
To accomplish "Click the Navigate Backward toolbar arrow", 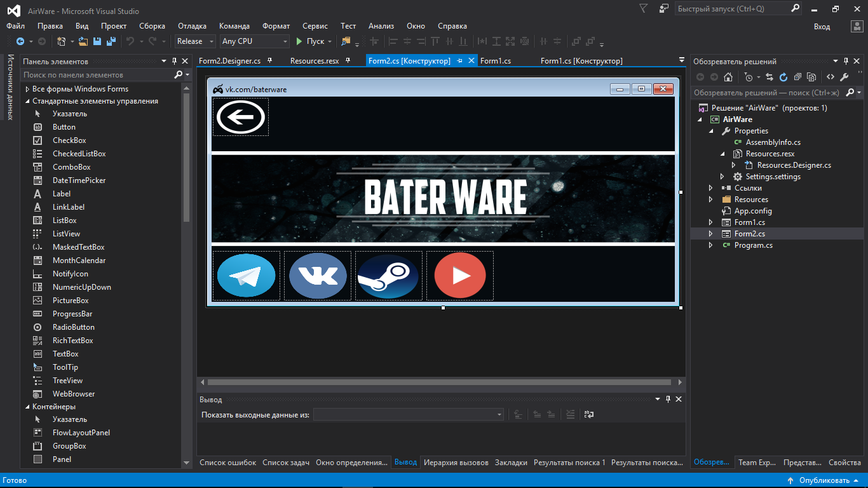I will pos(20,41).
